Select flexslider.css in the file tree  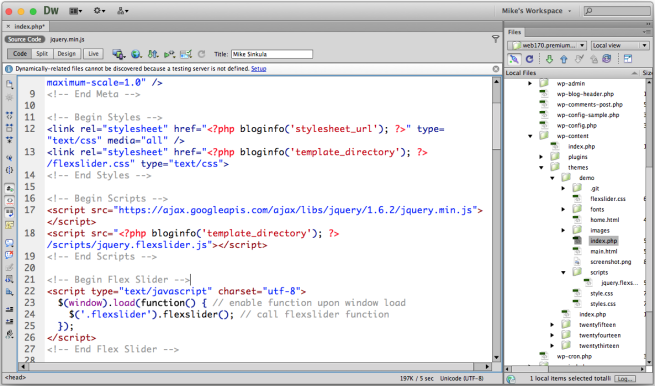(x=608, y=199)
